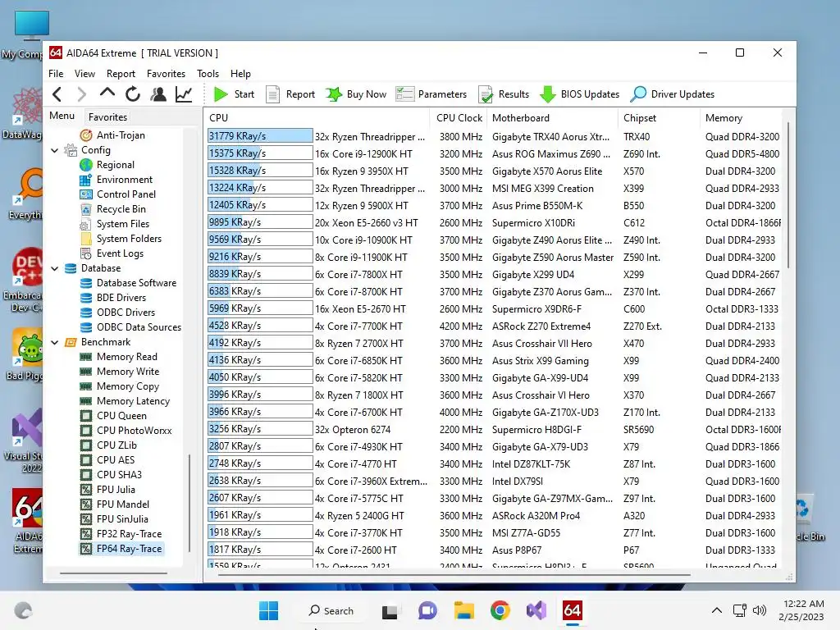This screenshot has height=630, width=840.
Task: Select the 16x Core i9-12900K HT row
Action: coord(493,153)
